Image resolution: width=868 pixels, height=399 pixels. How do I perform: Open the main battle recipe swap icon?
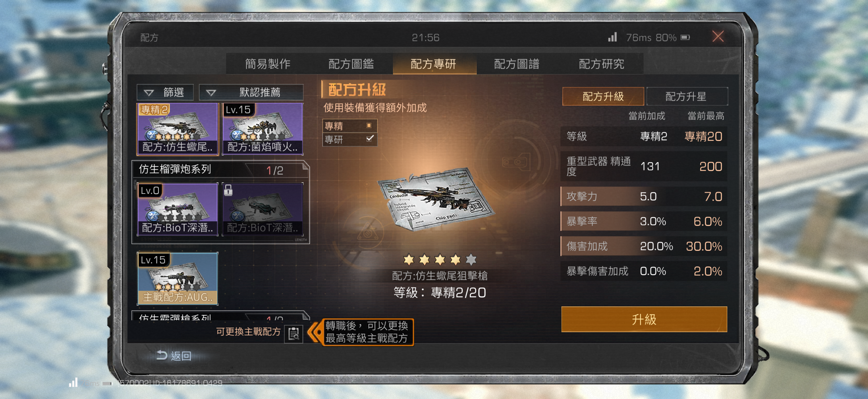click(x=294, y=333)
